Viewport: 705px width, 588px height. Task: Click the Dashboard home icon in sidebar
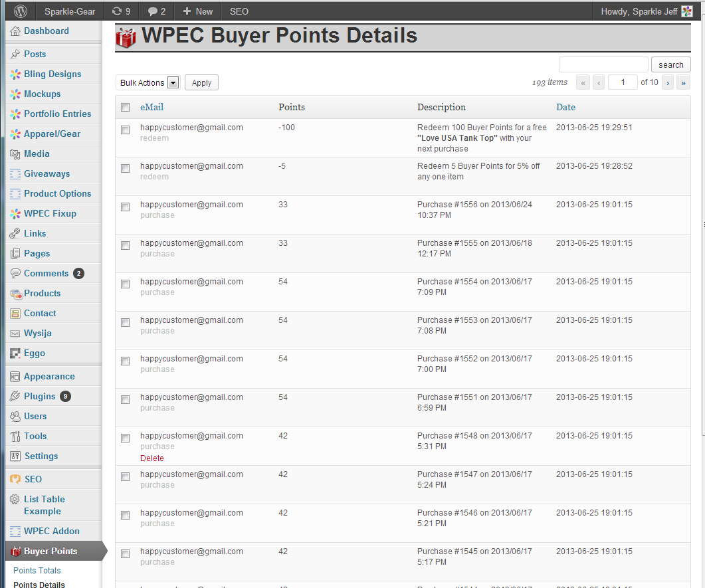(x=15, y=31)
